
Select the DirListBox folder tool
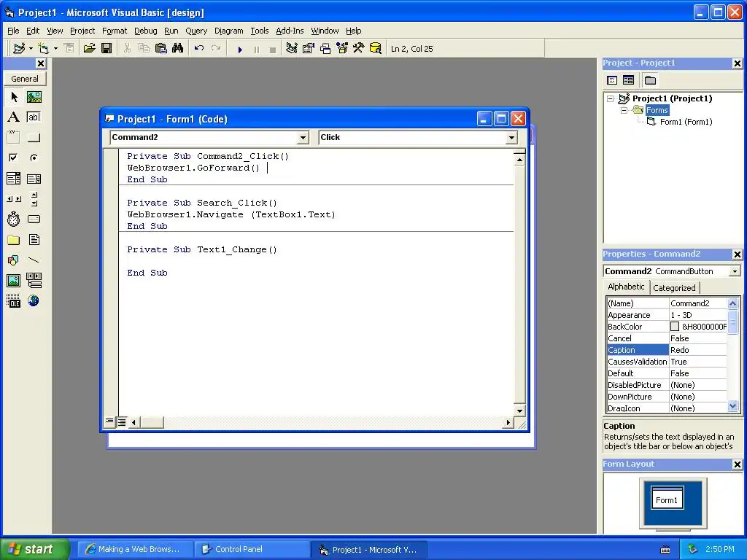tap(14, 239)
